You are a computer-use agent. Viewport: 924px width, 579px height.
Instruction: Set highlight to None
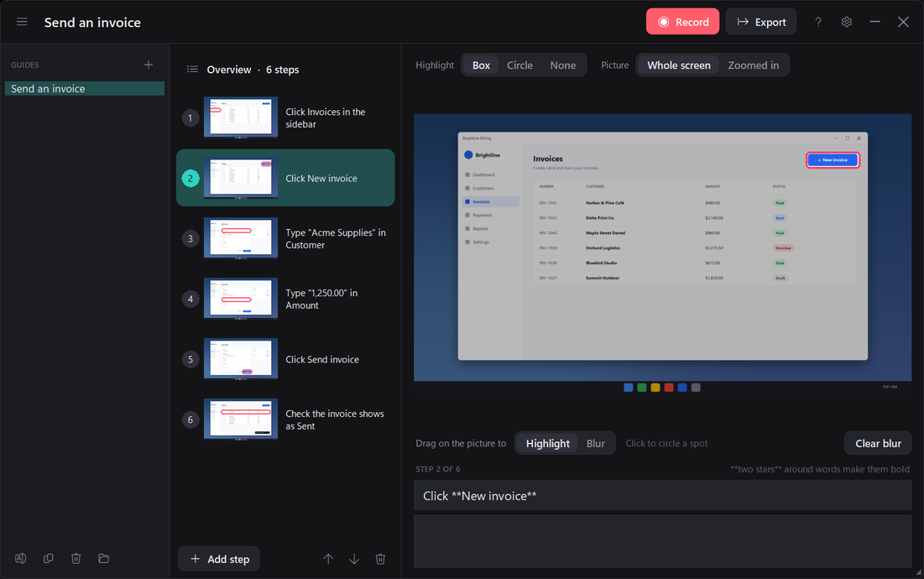[x=563, y=65]
